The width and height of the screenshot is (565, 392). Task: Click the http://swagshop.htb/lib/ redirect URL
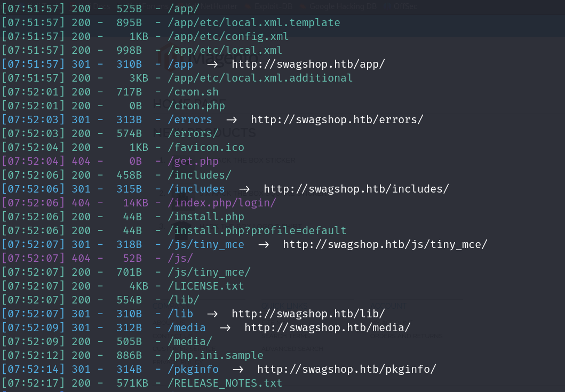tap(308, 314)
